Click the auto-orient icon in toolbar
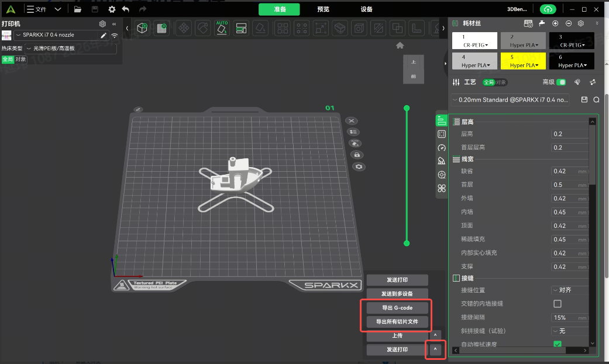 (x=222, y=27)
